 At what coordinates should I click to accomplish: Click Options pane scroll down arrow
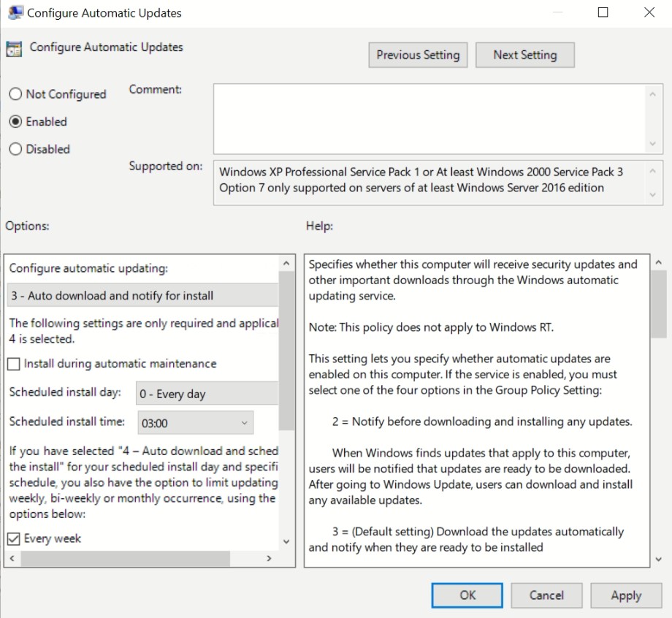pos(287,542)
